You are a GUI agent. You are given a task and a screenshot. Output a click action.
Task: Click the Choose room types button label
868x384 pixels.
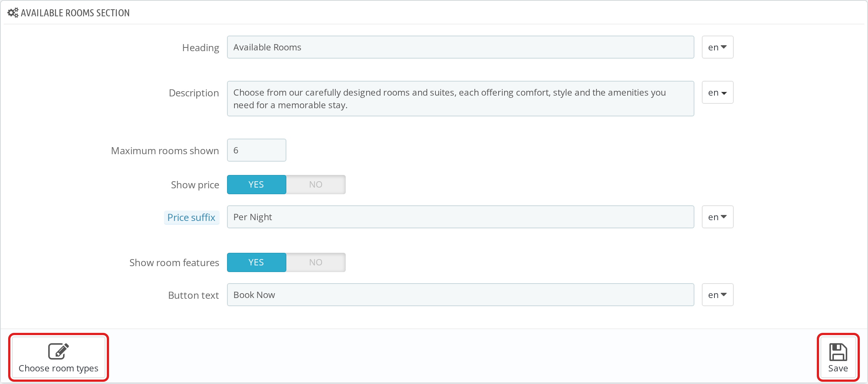tap(59, 368)
